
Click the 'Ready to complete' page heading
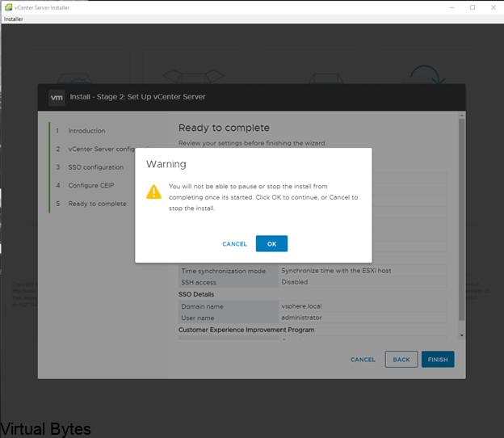[x=224, y=128]
